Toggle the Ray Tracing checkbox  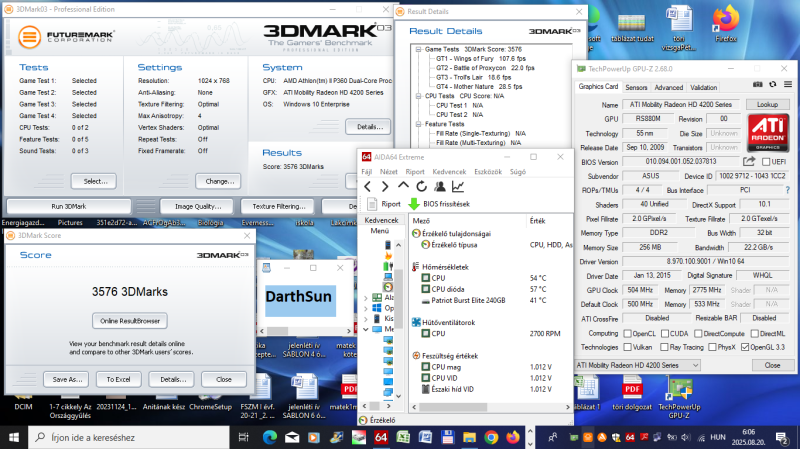tap(664, 347)
